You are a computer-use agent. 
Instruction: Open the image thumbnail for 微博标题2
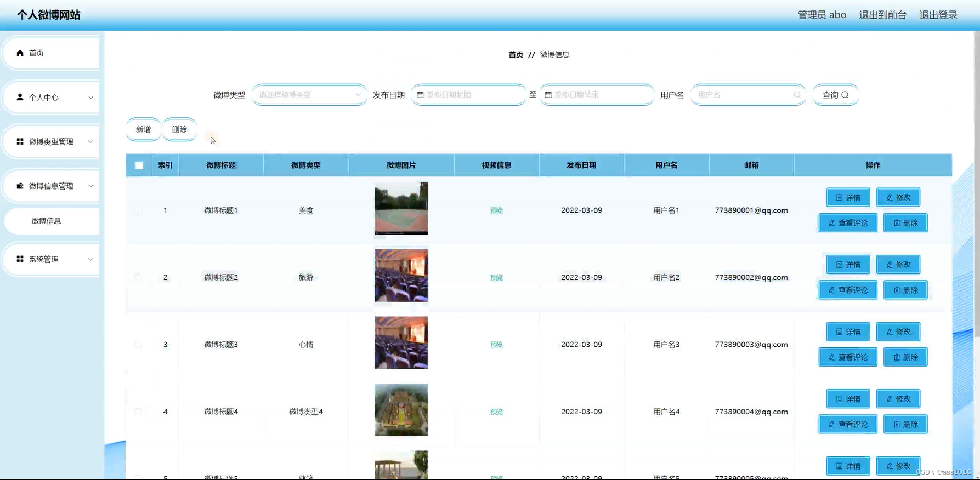pos(401,276)
